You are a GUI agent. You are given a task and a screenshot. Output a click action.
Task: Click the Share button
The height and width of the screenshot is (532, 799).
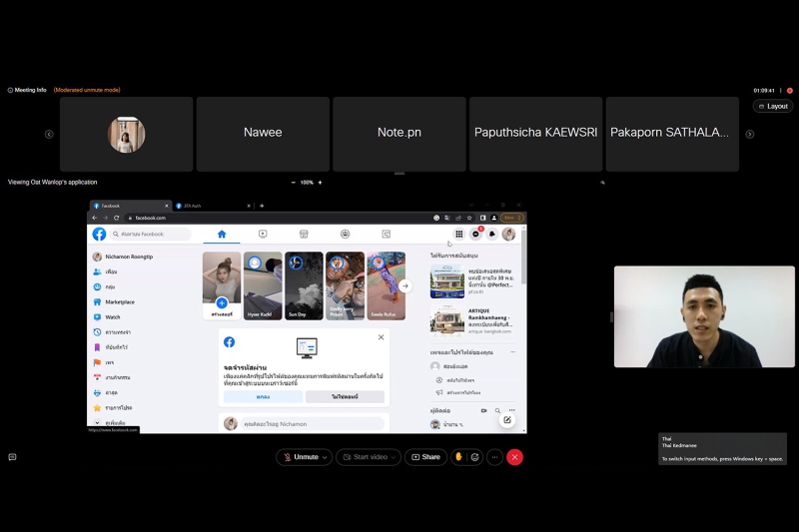pos(425,457)
